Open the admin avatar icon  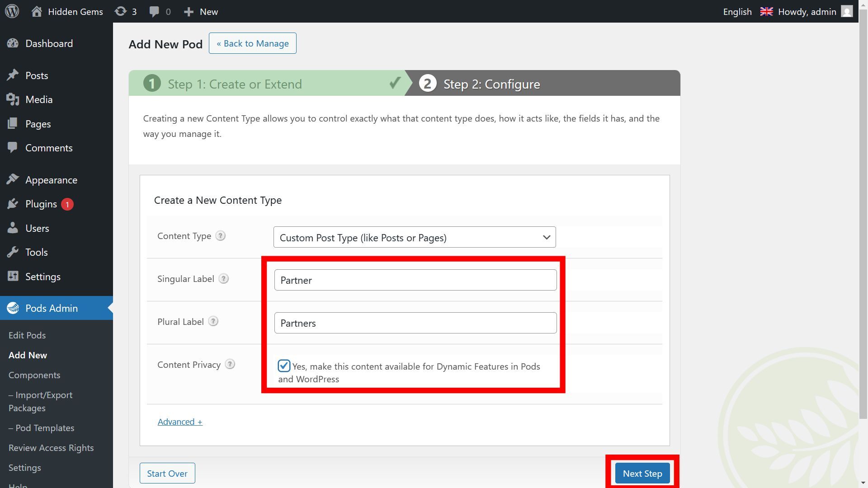pos(847,11)
